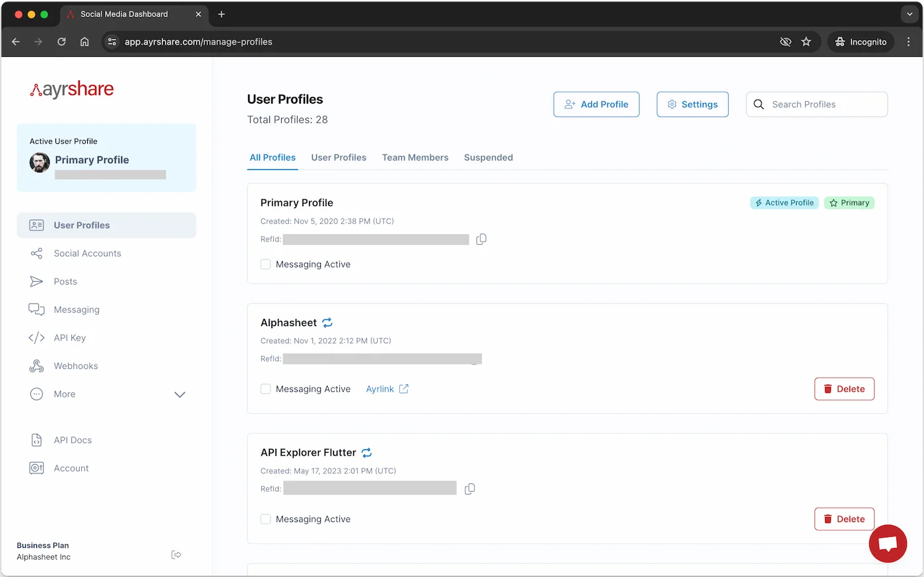Open the API Key section
The height and width of the screenshot is (577, 924).
[x=69, y=337]
